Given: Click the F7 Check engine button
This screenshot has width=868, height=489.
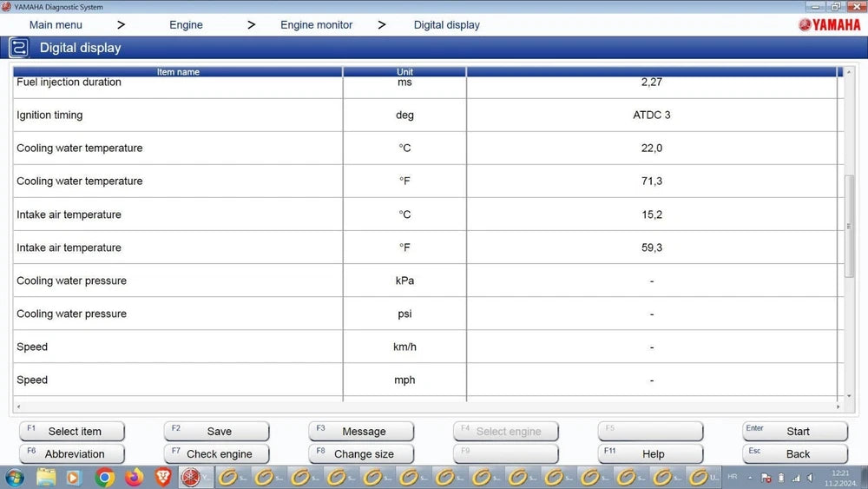Looking at the screenshot, I should click(216, 453).
